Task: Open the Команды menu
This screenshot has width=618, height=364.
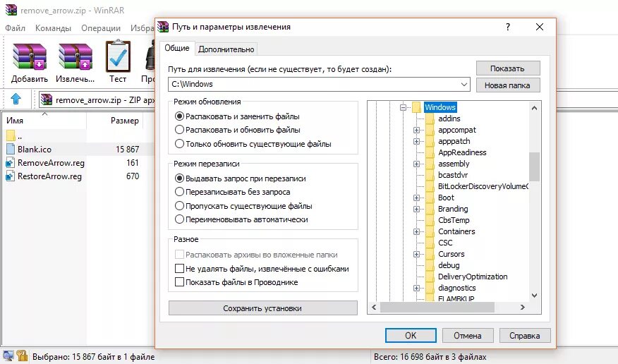Action: [53, 28]
